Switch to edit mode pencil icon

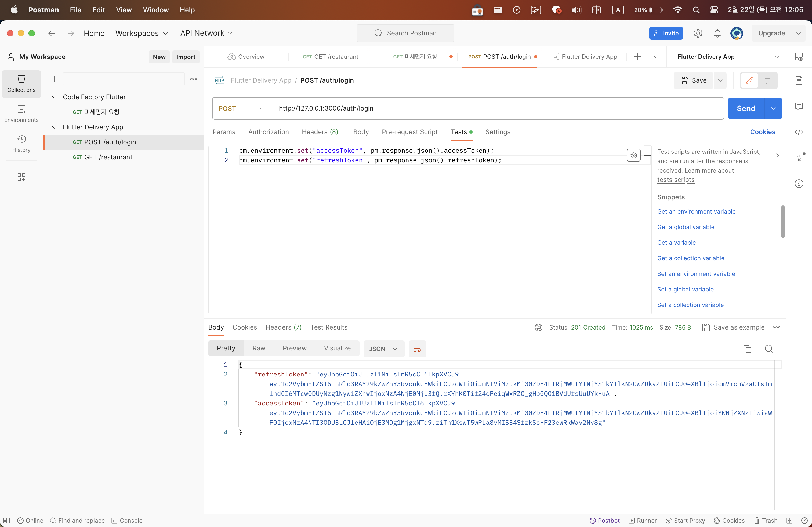coord(749,80)
